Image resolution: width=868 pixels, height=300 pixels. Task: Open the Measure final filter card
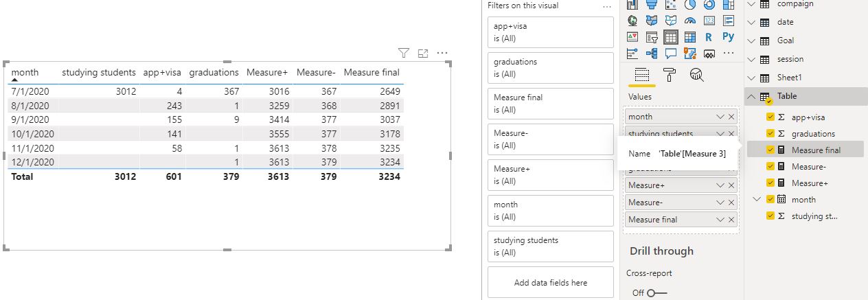550,103
